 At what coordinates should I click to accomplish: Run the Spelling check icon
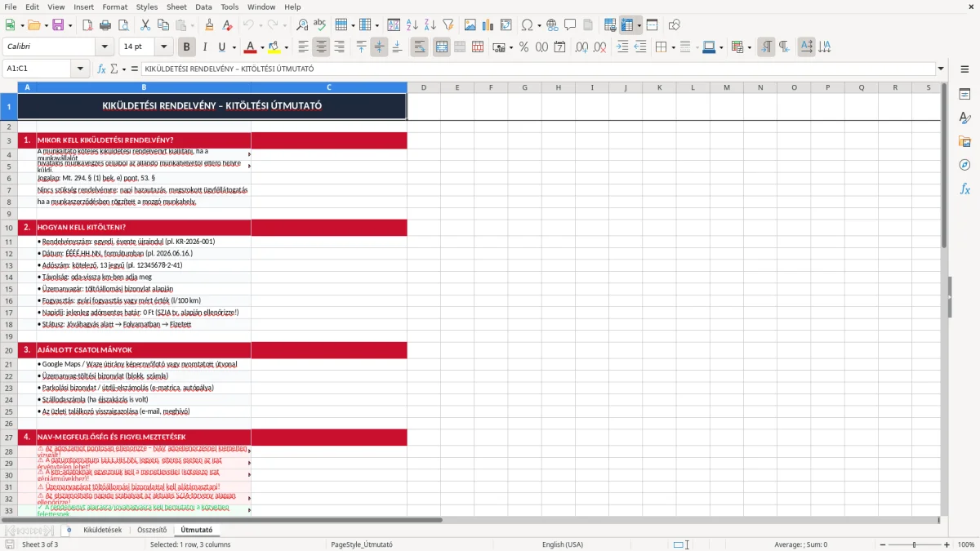click(x=320, y=25)
